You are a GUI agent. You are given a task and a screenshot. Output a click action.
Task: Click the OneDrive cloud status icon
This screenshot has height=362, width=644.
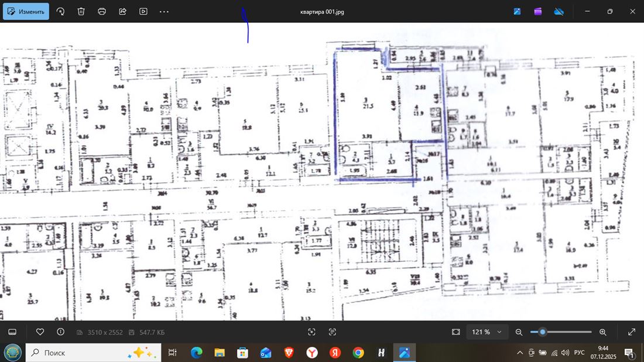coord(559,11)
